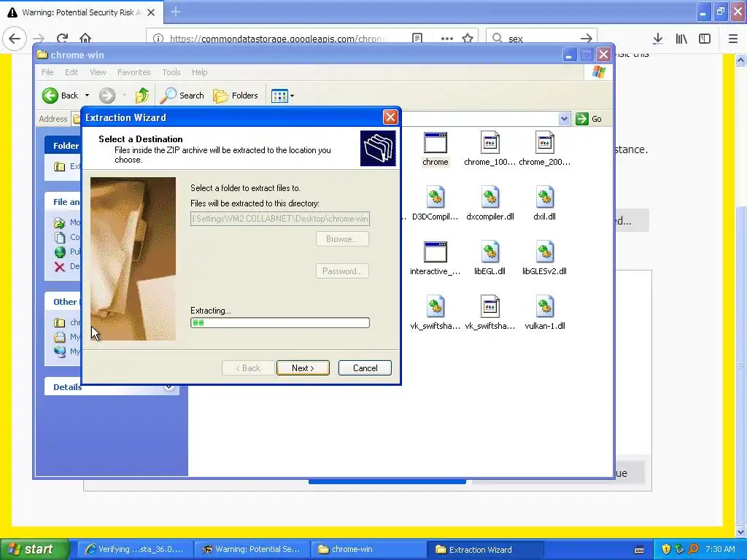
Task: Click the search go arrow in Firefox
Action: coord(587,39)
